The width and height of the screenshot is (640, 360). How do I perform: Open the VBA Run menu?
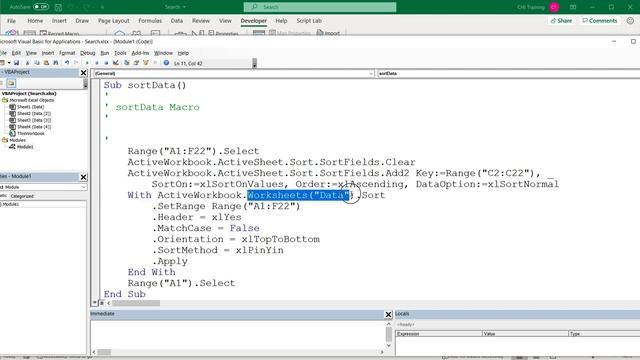pos(104,53)
